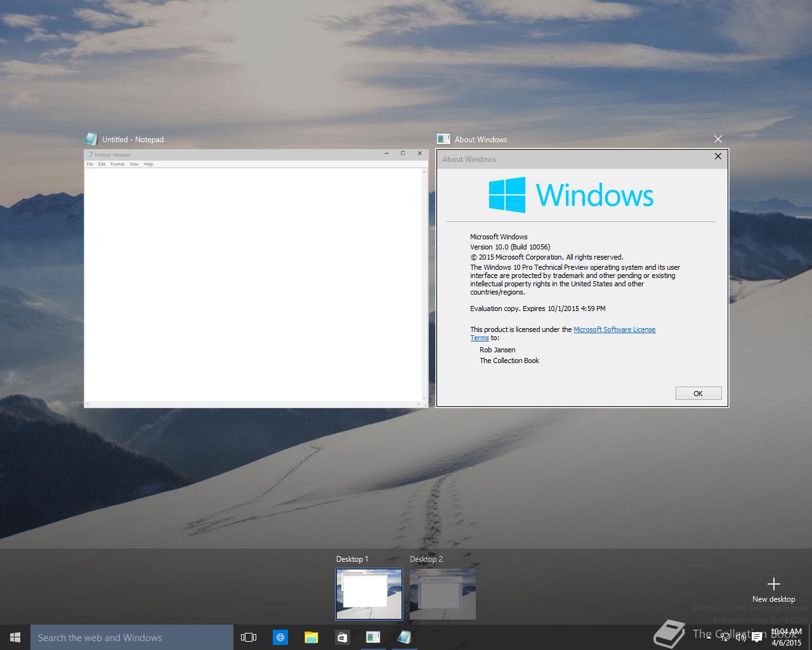Viewport: 812px width, 650px height.
Task: Minimize the Notepad window in its thumbnail
Action: [x=387, y=154]
